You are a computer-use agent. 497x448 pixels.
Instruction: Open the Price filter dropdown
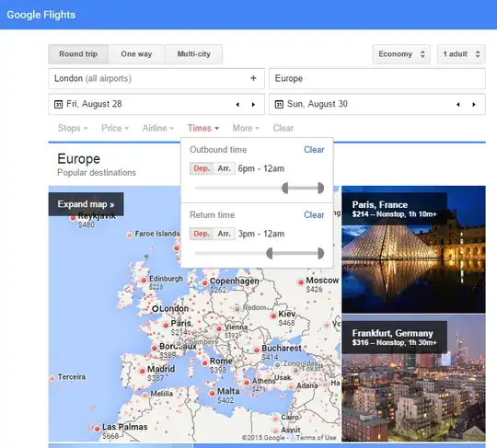(x=115, y=128)
